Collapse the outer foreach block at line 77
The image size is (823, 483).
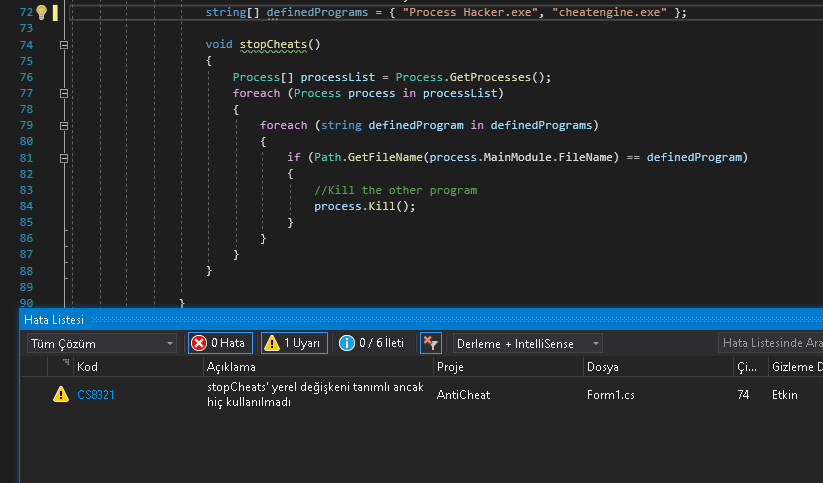coord(64,93)
